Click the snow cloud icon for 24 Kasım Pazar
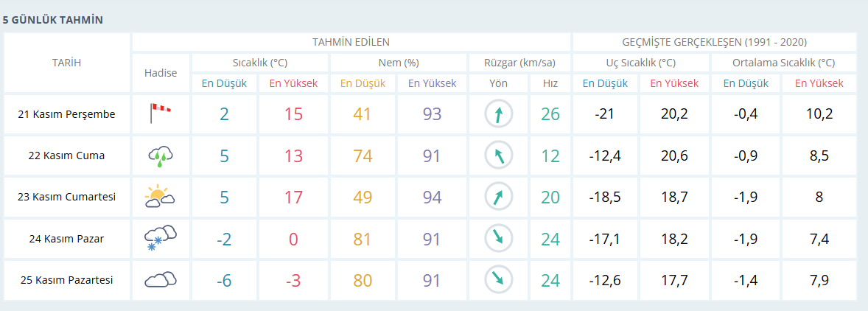Screen dimensions: 868x311 (x=160, y=238)
